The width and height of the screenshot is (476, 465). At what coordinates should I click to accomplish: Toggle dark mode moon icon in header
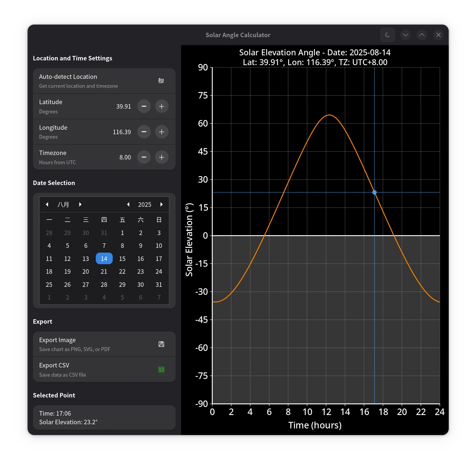coord(387,35)
